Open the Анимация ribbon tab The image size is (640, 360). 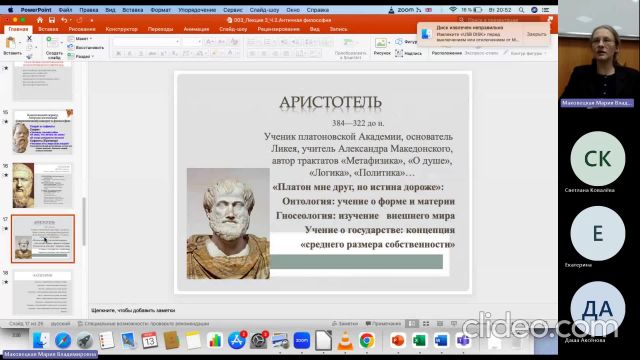(196, 29)
